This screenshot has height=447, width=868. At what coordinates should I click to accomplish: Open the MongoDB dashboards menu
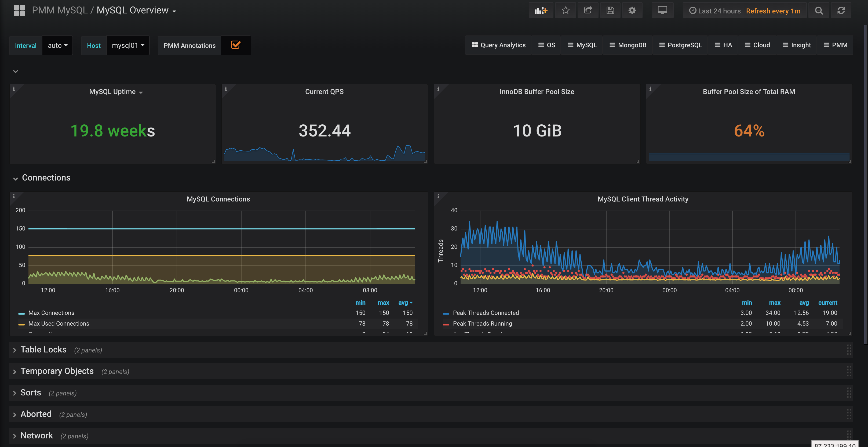628,45
